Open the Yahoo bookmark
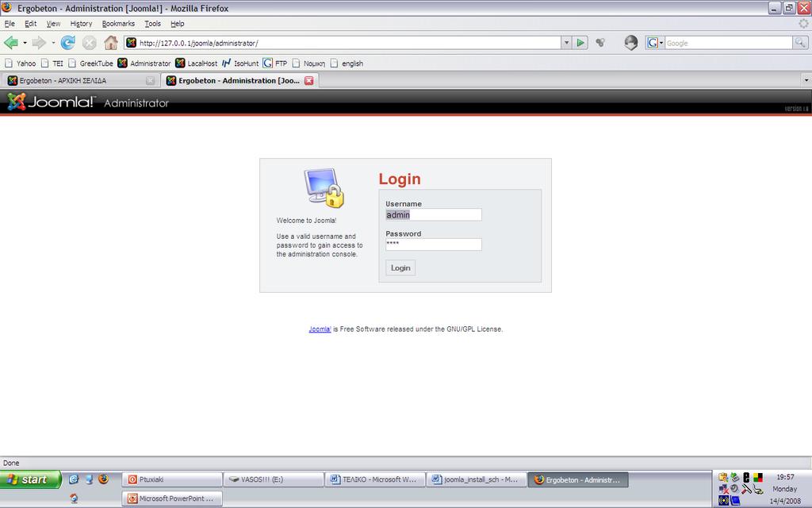Screen dimensions: 812x508 point(21,63)
